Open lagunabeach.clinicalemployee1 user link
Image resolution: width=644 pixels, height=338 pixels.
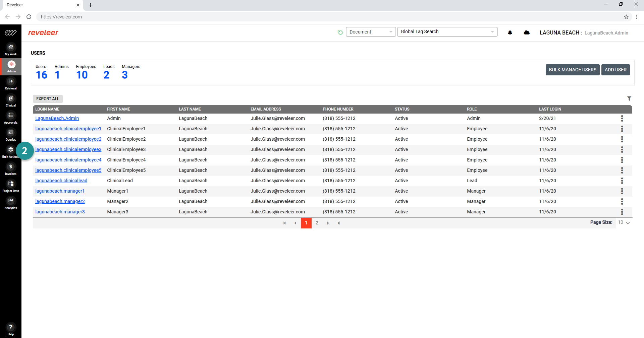pos(68,129)
